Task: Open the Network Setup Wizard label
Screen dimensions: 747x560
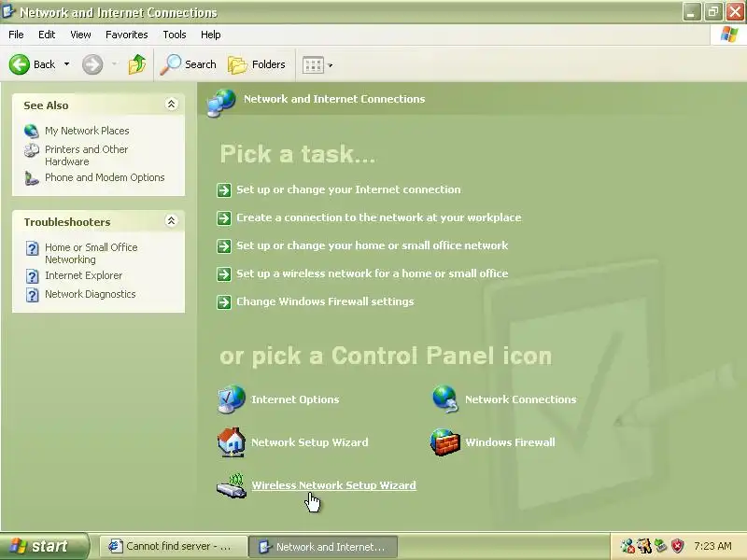Action: coord(310,442)
